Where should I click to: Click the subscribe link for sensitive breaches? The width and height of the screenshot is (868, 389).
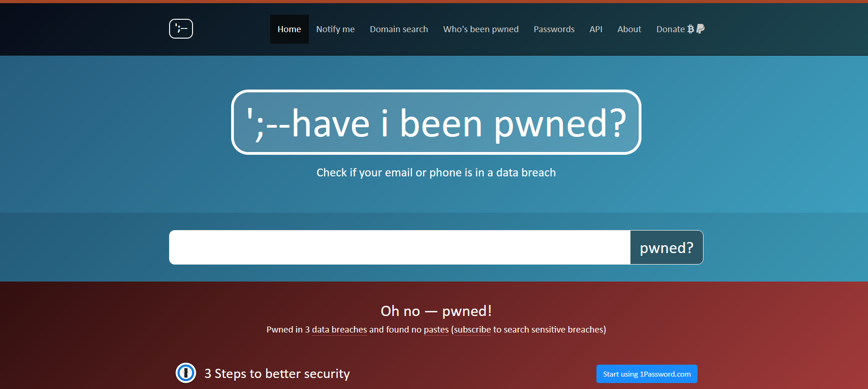[x=472, y=330]
